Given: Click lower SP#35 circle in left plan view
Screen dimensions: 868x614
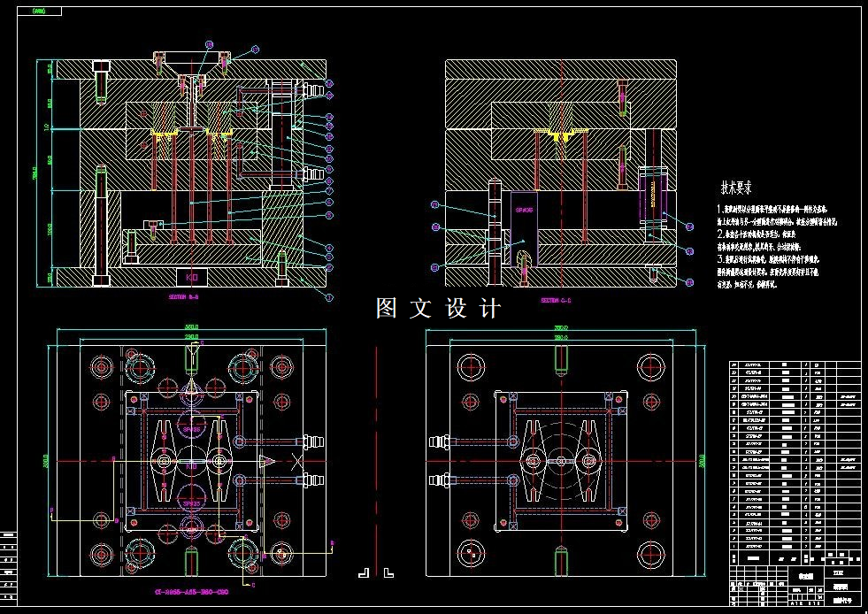Looking at the screenshot, I should tap(191, 498).
